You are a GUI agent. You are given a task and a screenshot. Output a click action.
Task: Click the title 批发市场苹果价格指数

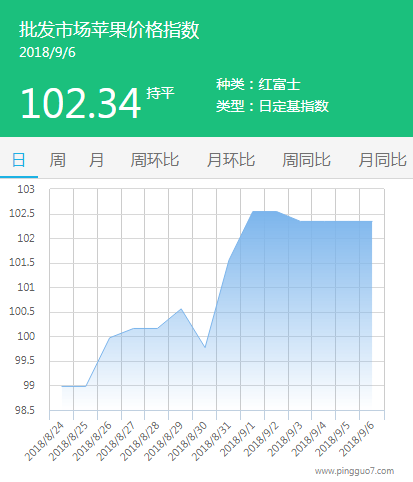[109, 30]
